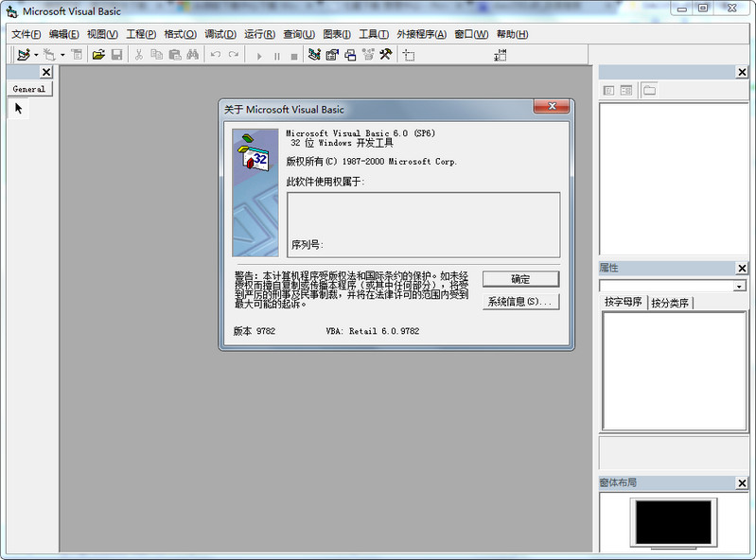This screenshot has width=756, height=560.
Task: Open the Object Browser toolbar icon
Action: [368, 55]
